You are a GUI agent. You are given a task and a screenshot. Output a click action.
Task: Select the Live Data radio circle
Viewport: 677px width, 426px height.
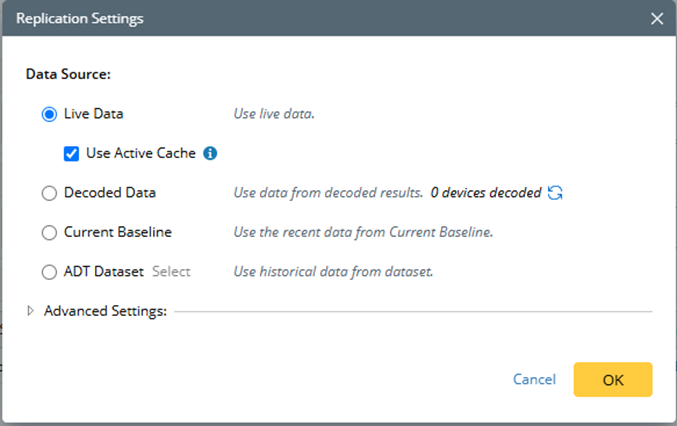coord(49,114)
